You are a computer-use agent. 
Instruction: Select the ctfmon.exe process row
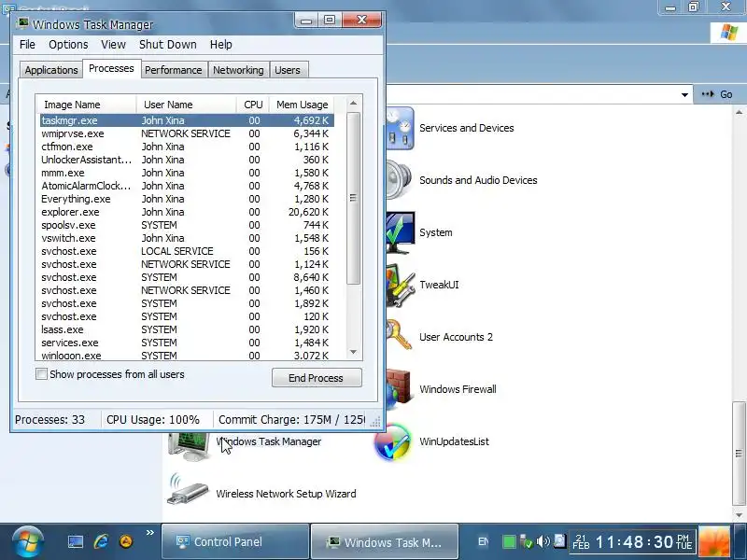coord(188,147)
